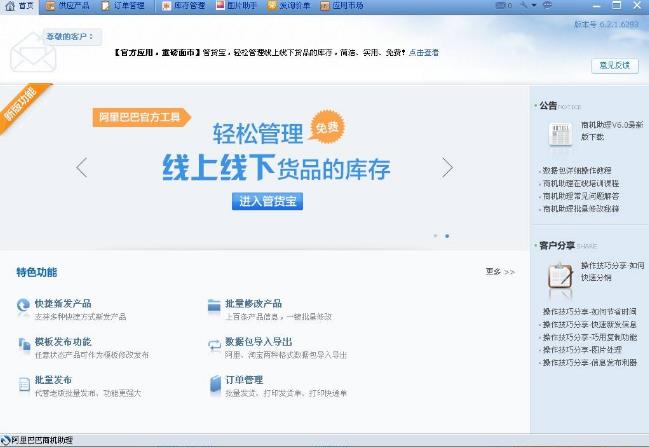Click the 数据包导入导出 icon
This screenshot has width=649, height=447.
[x=214, y=343]
